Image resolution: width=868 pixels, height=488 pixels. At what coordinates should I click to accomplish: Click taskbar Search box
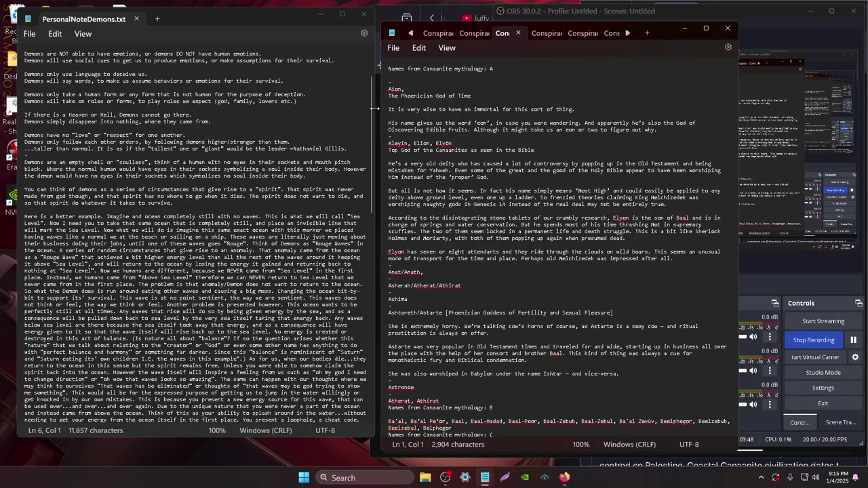point(364,477)
